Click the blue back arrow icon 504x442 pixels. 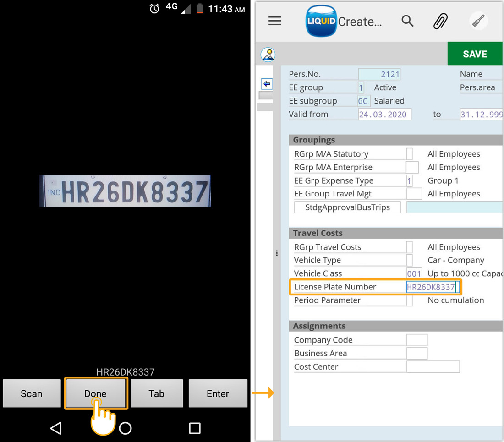tap(267, 84)
